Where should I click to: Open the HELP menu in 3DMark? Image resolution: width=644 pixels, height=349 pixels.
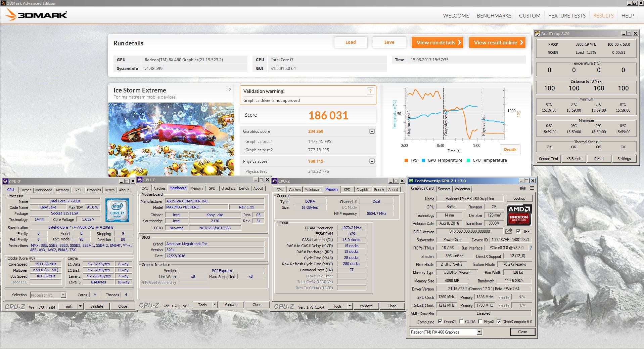(x=628, y=15)
